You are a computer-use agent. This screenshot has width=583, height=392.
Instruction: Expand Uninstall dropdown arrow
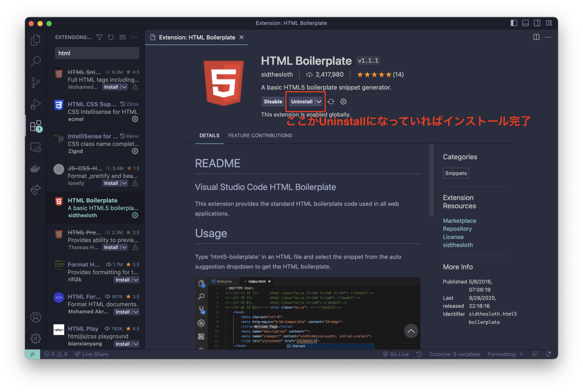coord(319,102)
